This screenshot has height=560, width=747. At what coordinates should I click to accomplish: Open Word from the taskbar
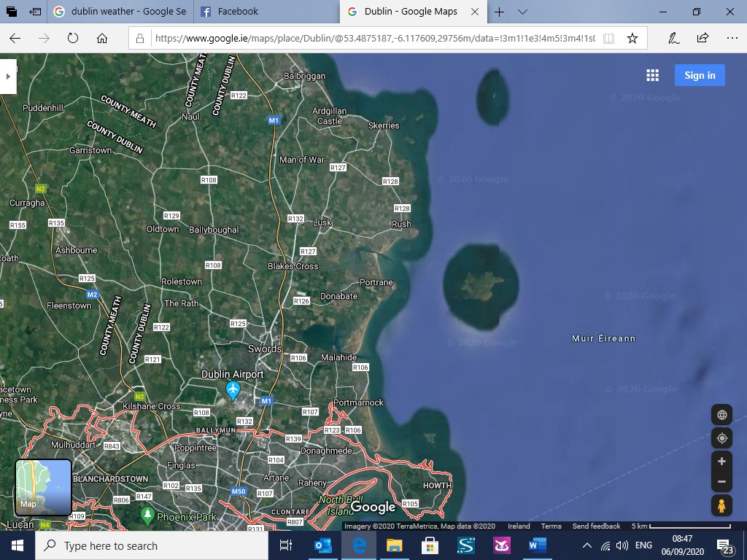[538, 545]
